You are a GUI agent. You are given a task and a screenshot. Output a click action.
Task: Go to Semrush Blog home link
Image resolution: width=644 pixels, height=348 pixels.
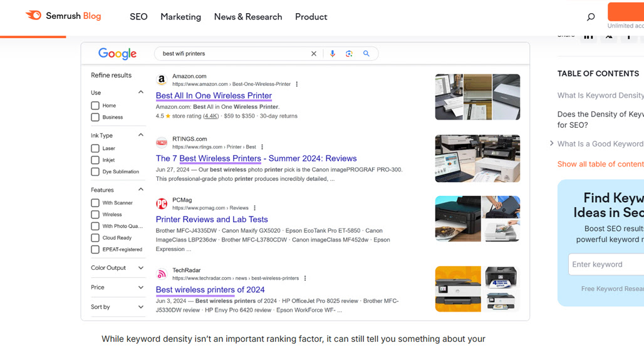point(63,16)
